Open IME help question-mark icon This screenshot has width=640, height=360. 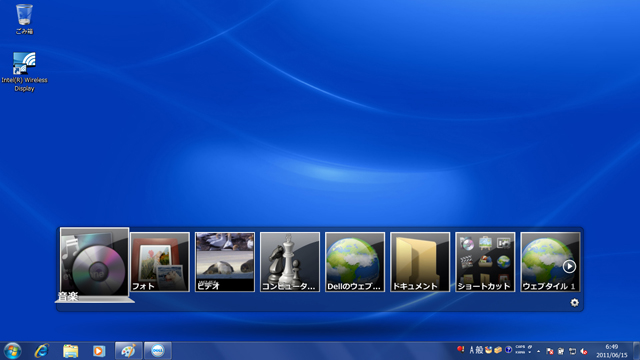(509, 350)
